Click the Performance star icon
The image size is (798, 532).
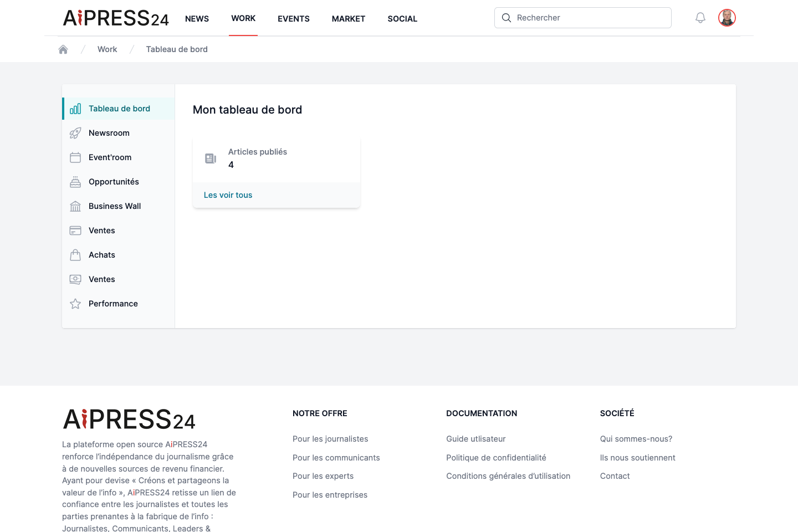coord(75,304)
